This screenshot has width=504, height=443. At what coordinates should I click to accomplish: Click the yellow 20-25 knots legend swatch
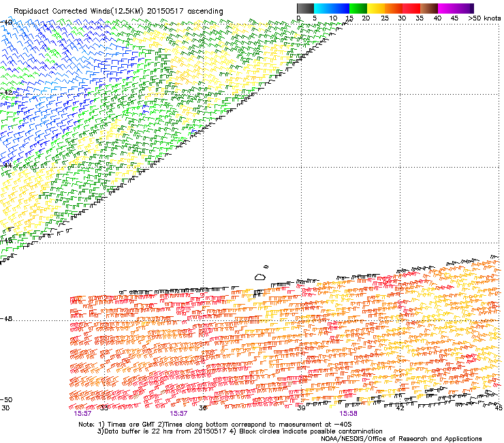[x=376, y=8]
